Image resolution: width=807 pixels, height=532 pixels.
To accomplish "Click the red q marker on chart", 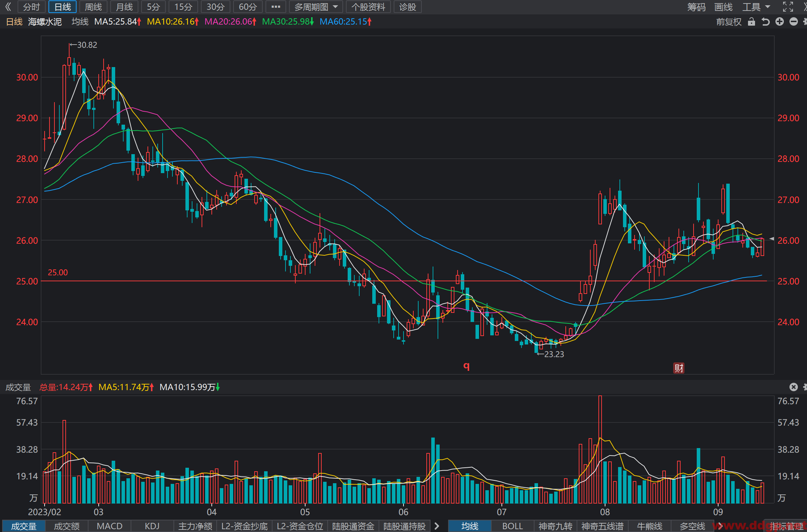I will click(466, 366).
